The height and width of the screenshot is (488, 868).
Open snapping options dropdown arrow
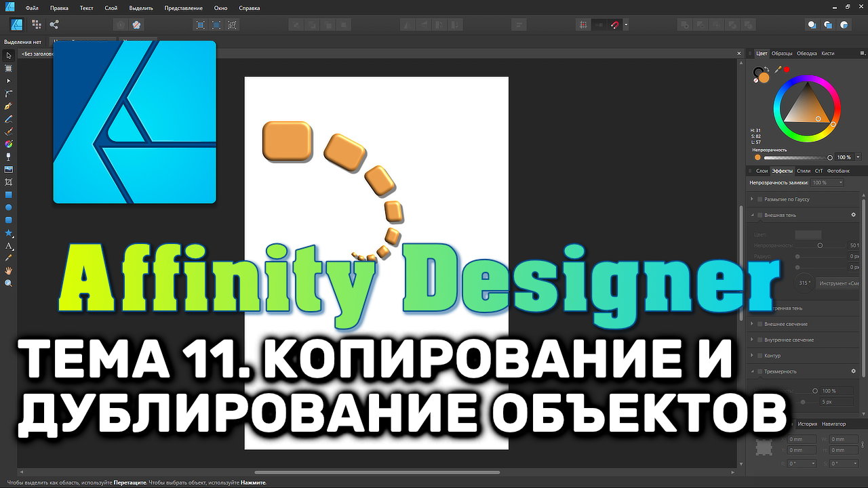(x=626, y=25)
